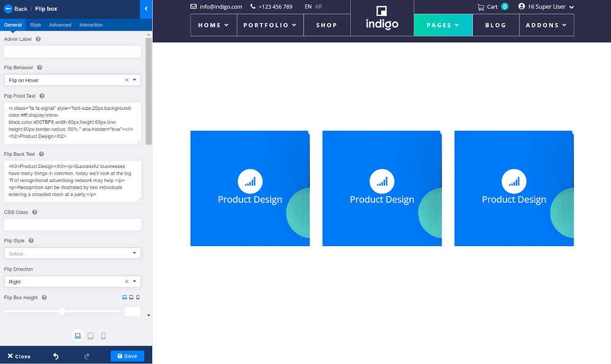Screen dimensions: 611x364
Task: Open the Flip Style select dropdown
Action: 72,253
